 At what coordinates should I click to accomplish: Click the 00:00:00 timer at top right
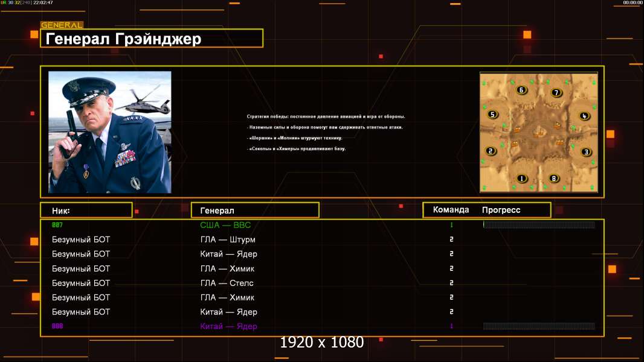(633, 2)
